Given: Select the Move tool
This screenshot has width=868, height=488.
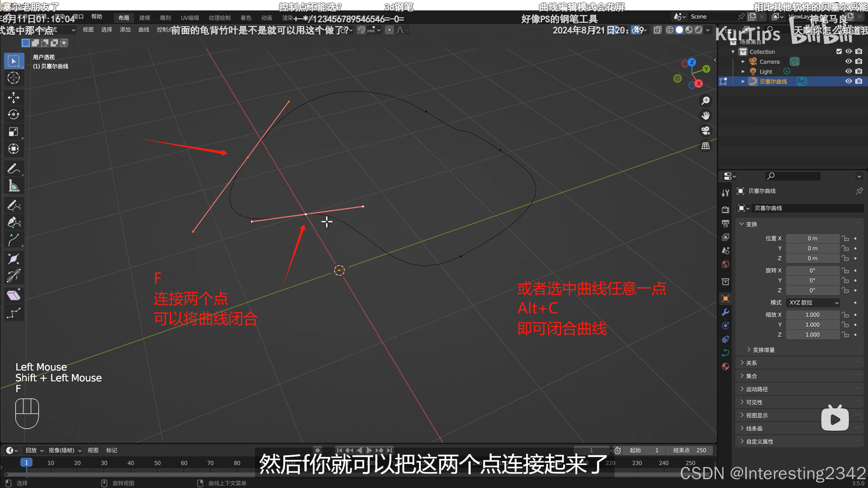Looking at the screenshot, I should pyautogui.click(x=14, y=98).
